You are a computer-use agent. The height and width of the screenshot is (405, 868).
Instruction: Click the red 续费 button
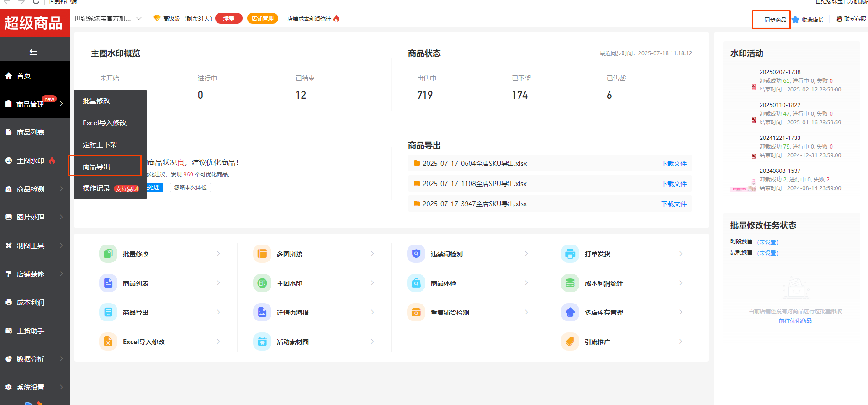coord(228,19)
